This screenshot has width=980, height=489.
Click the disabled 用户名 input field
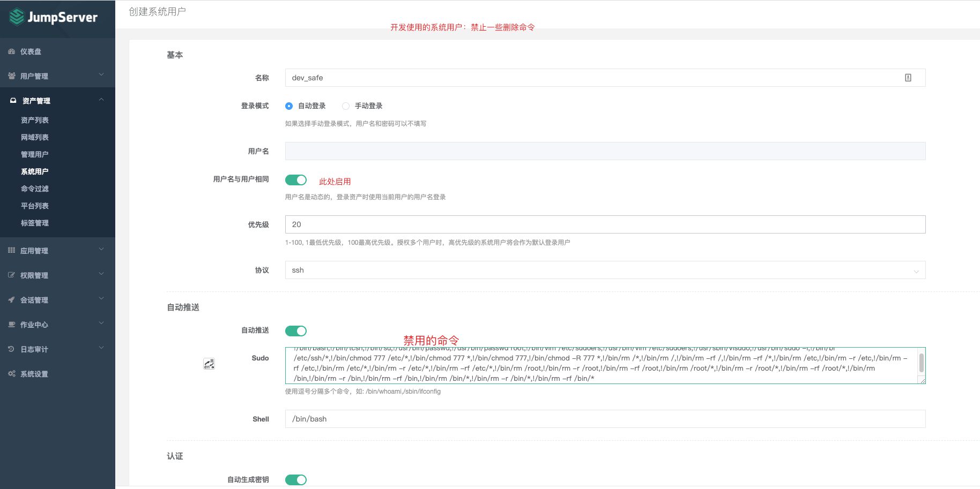coord(605,151)
